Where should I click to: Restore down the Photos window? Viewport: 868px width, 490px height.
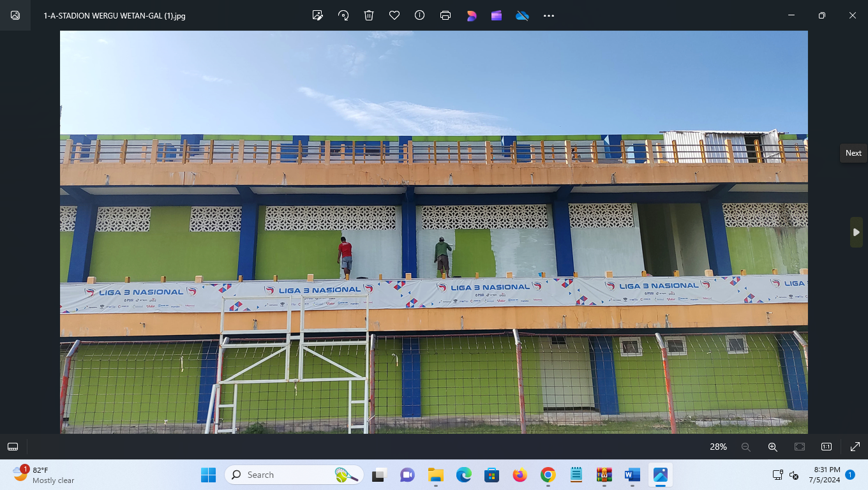click(x=822, y=15)
